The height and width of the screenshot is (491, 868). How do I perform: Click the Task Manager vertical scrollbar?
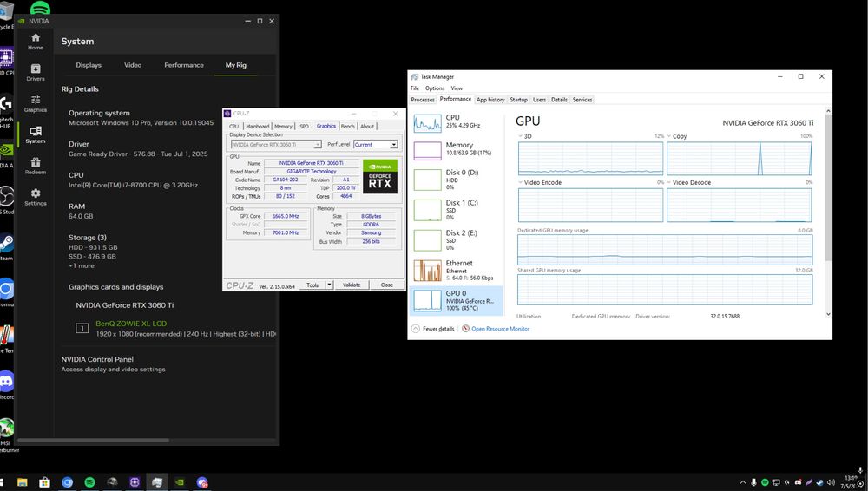pyautogui.click(x=828, y=188)
